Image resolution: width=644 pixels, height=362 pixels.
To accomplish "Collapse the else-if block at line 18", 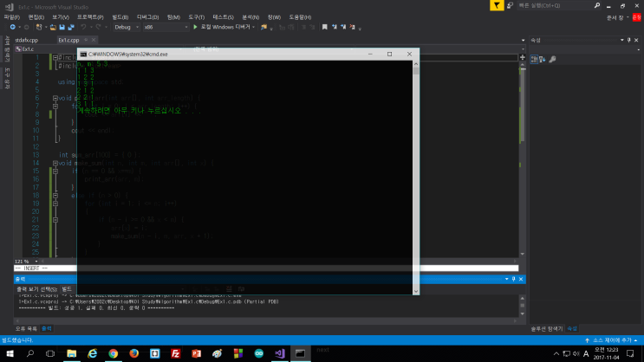I will pos(55,196).
